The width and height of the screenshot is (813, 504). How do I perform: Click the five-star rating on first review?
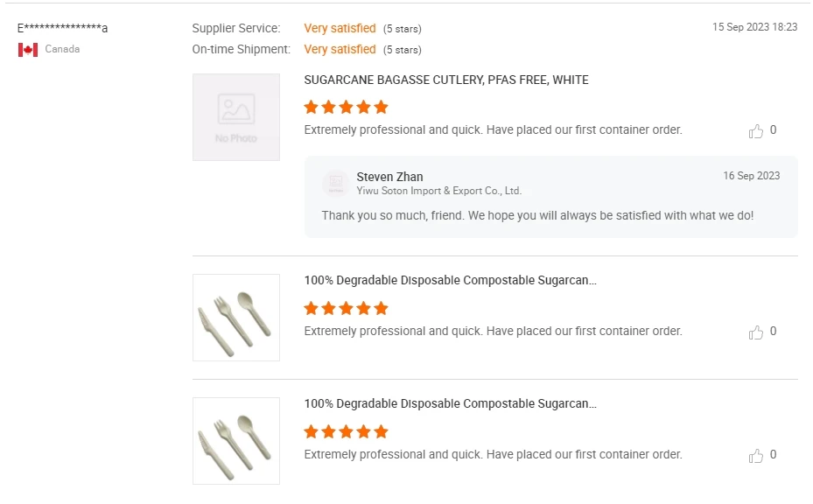pyautogui.click(x=346, y=107)
